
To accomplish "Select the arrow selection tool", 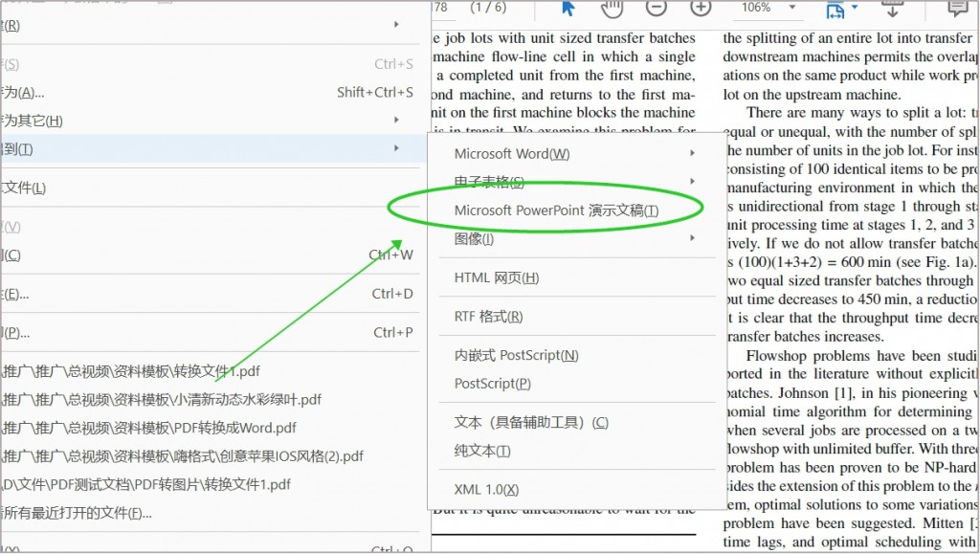I will pos(568,10).
